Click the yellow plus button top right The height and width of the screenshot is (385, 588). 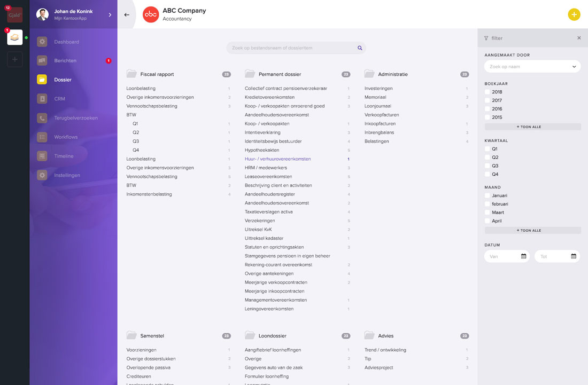coord(574,14)
